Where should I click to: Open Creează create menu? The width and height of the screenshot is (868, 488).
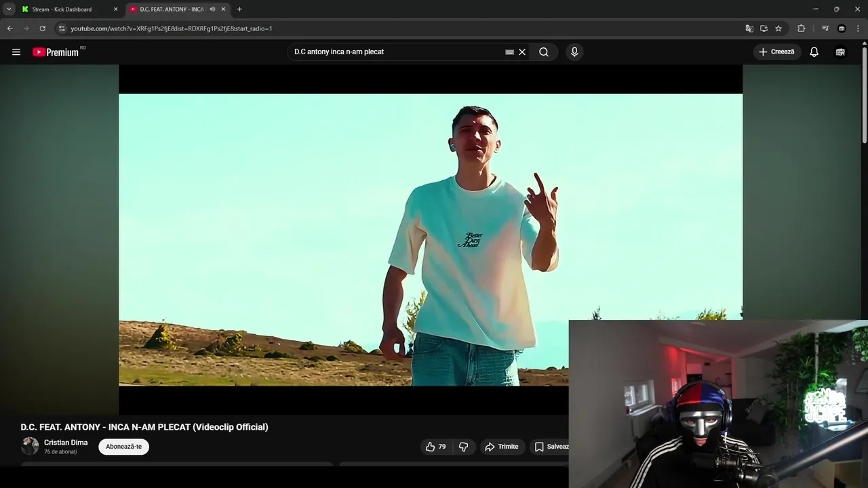[x=777, y=52]
